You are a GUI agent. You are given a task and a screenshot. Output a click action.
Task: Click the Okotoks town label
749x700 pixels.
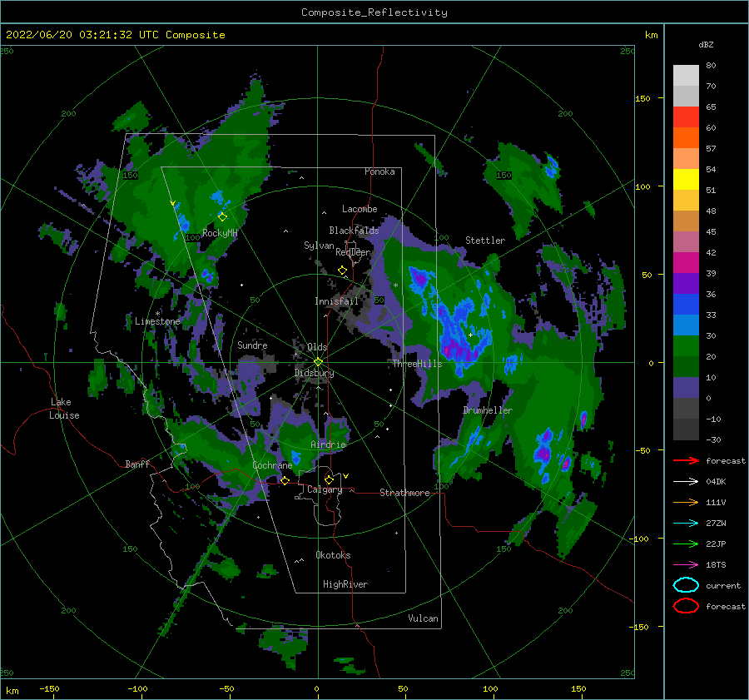[333, 555]
